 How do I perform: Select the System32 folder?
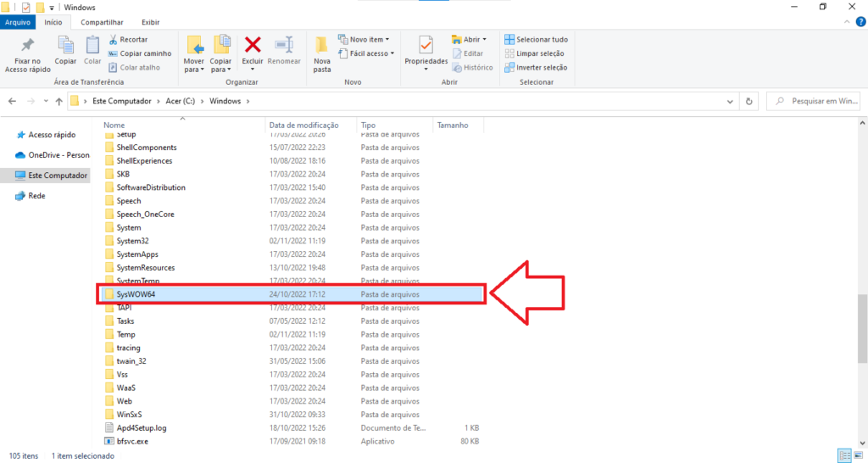(132, 241)
